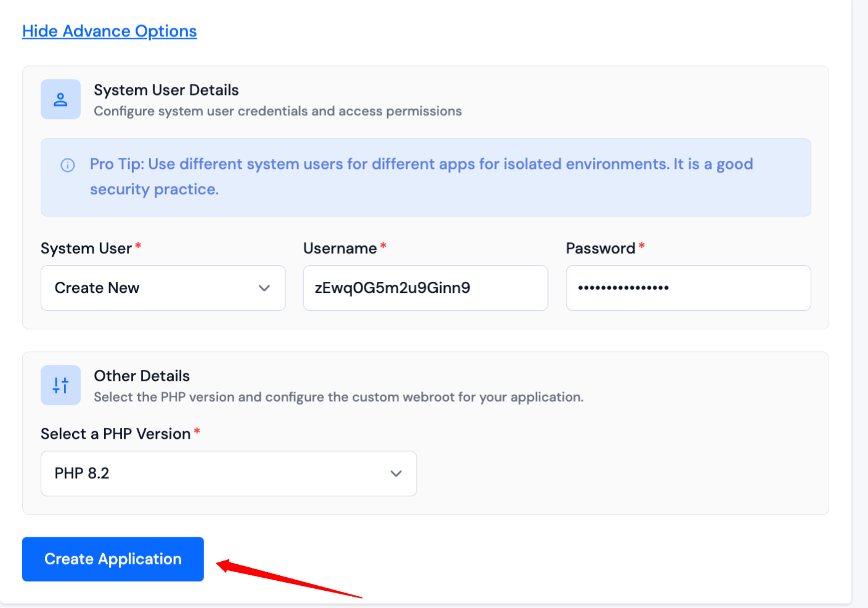Click the info icon in the Pro Tip banner
Image resolution: width=868 pixels, height=608 pixels.
(x=67, y=165)
